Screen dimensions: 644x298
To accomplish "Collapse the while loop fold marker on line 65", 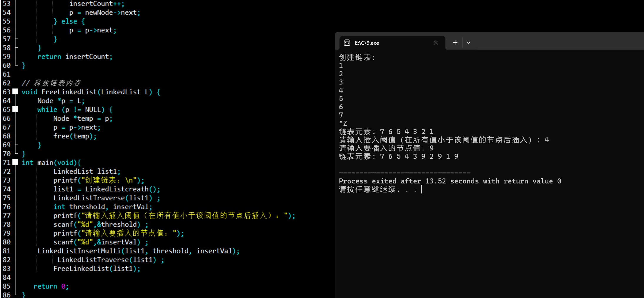I will pos(15,109).
